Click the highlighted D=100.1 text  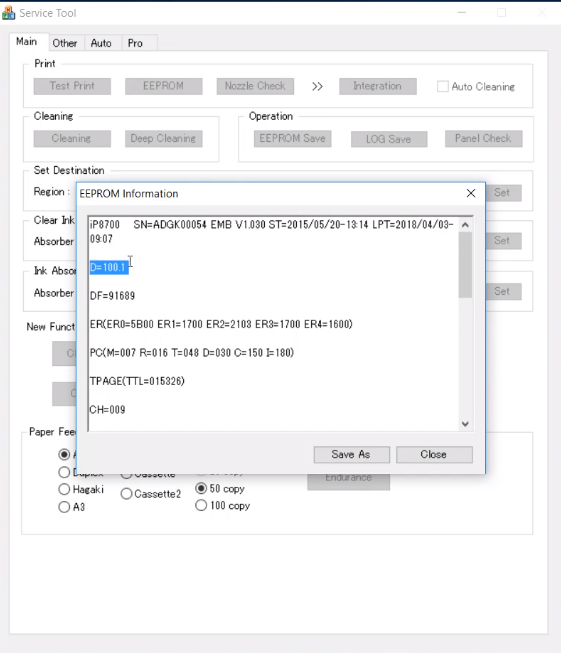click(109, 267)
